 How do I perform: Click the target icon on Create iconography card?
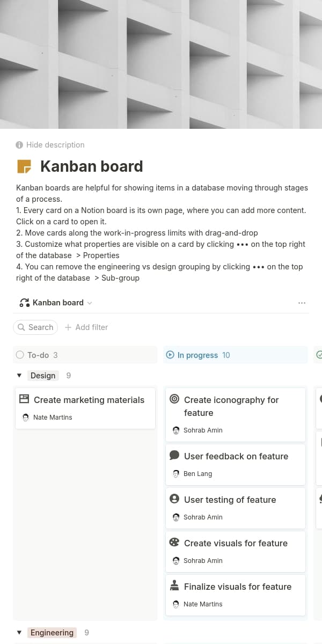pyautogui.click(x=174, y=399)
